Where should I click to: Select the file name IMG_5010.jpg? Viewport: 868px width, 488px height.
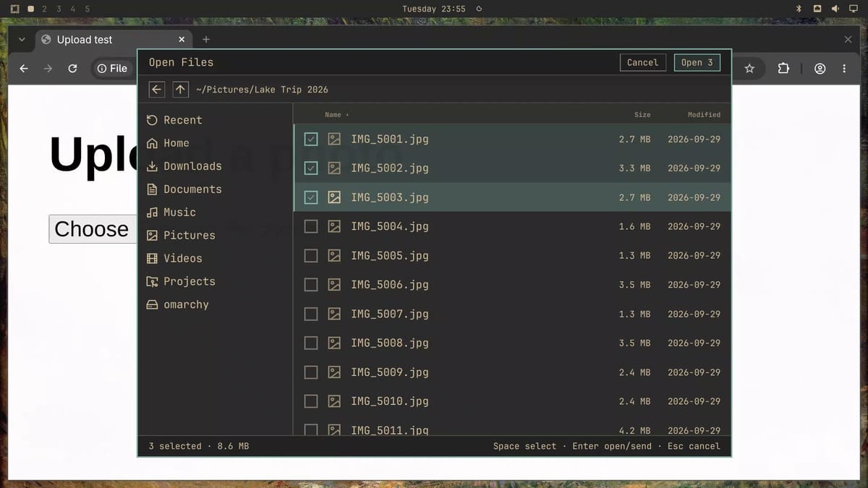pyautogui.click(x=390, y=401)
